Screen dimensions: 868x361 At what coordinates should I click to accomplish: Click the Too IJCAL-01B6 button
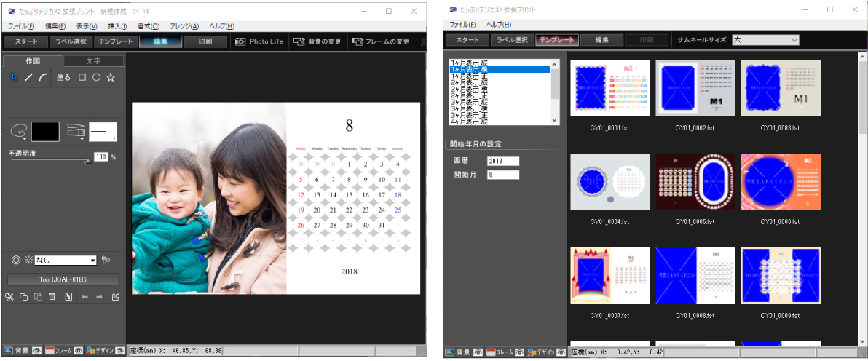63,279
